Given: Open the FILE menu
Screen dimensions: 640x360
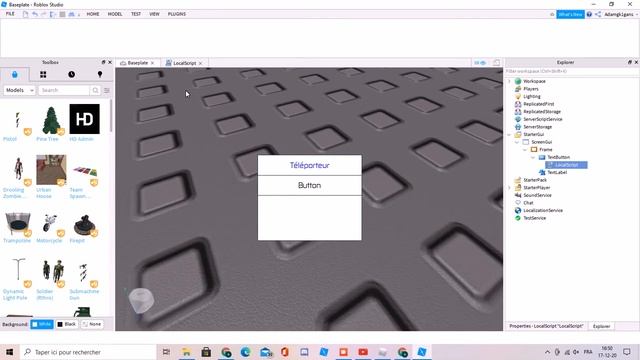Looking at the screenshot, I should [10, 14].
